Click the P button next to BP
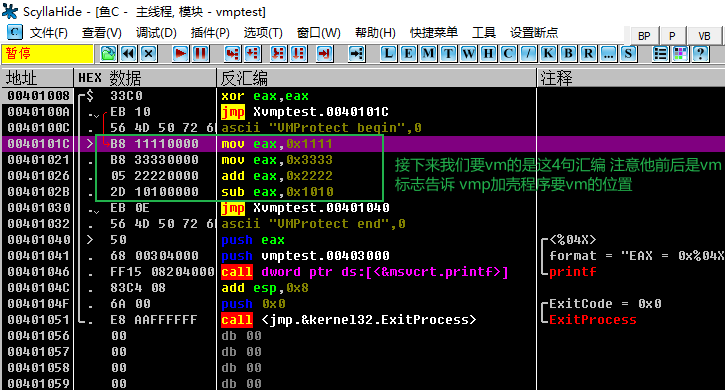This screenshot has height=390, width=725. click(672, 36)
